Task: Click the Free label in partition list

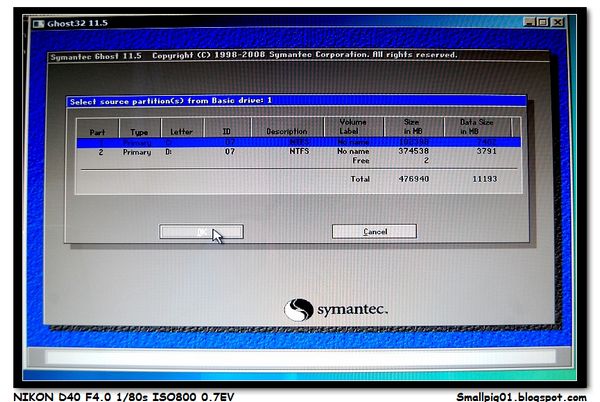Action: tap(360, 161)
